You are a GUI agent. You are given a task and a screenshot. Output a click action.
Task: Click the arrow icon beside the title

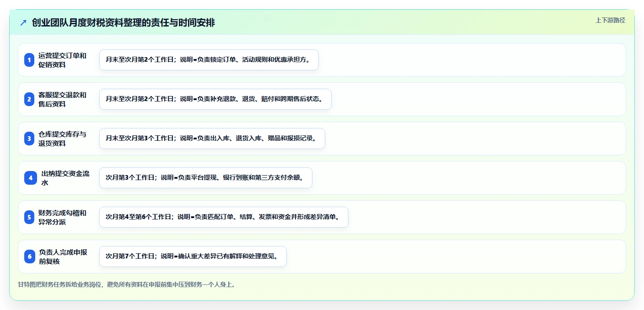[23, 23]
